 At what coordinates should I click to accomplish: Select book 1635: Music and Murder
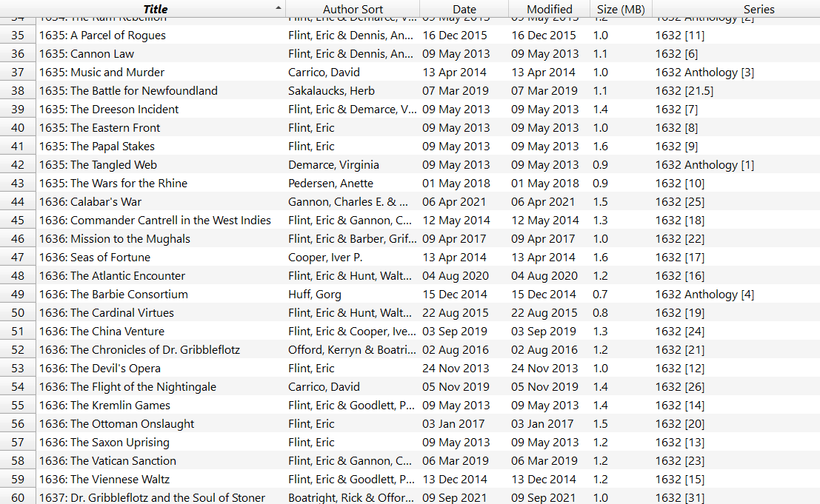click(x=102, y=72)
